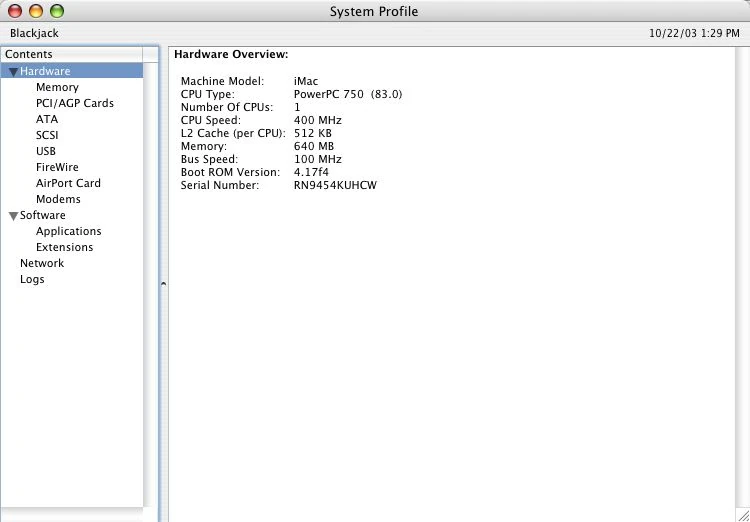Click the Boot ROM Version 4.17f4

tap(311, 172)
